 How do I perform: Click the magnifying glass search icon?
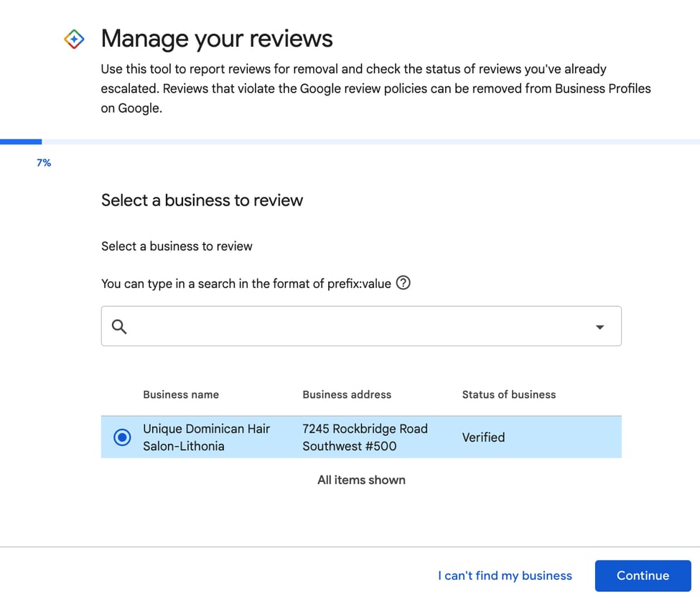[x=119, y=327]
